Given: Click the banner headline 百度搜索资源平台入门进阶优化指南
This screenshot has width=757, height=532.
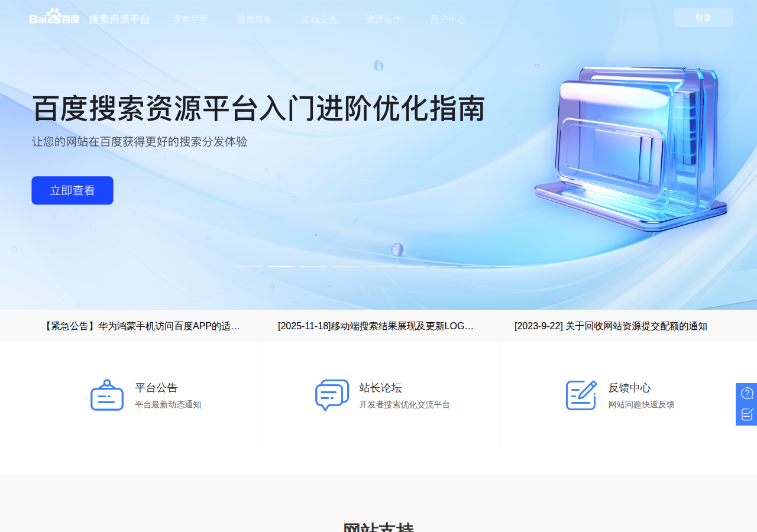Looking at the screenshot, I should 258,109.
